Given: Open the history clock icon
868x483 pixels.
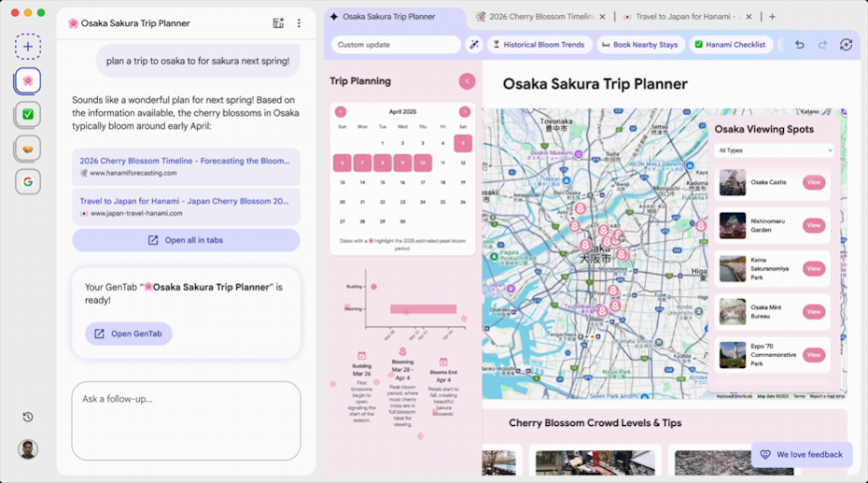Looking at the screenshot, I should pyautogui.click(x=28, y=417).
